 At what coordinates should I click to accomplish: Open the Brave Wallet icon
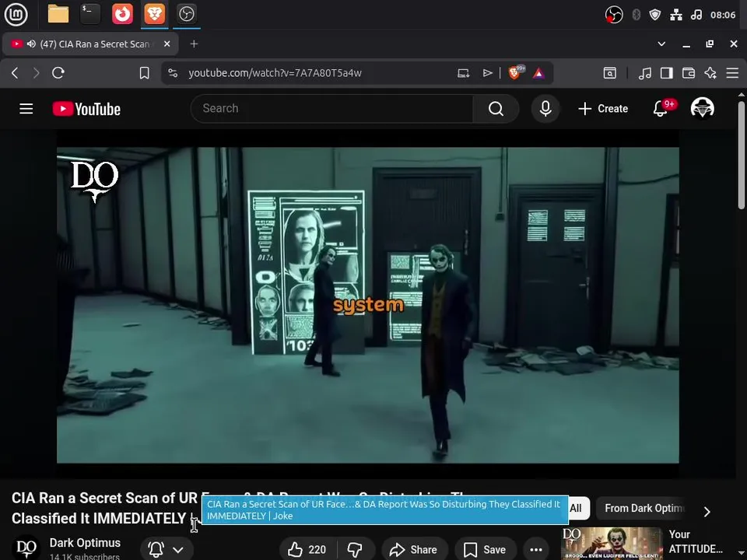(x=689, y=73)
